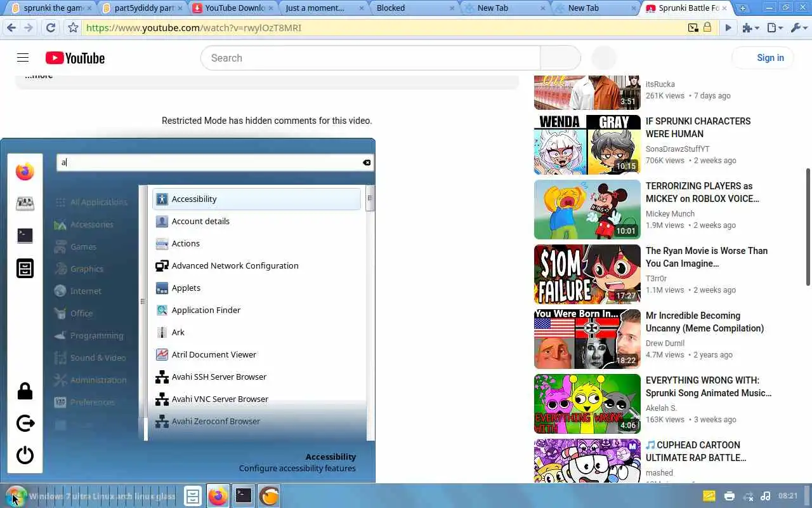The image size is (812, 508).
Task: Click the taskbar clock showing 08:21
Action: click(788, 496)
